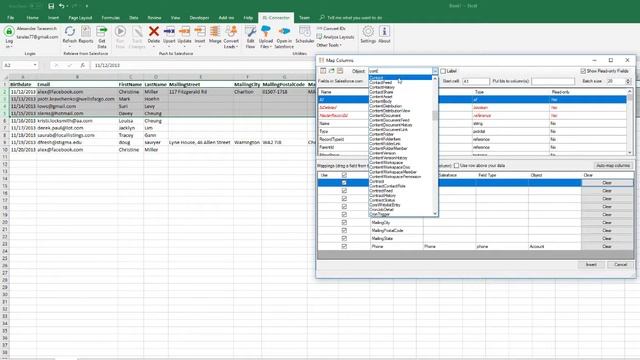Viewport: 640px width, 360px height.
Task: Switch to the Page Layout tab
Action: (80, 18)
